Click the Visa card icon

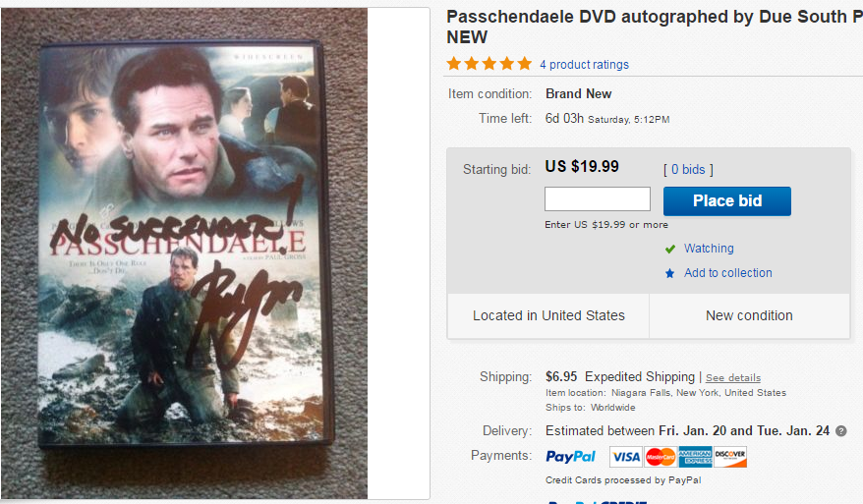[625, 456]
